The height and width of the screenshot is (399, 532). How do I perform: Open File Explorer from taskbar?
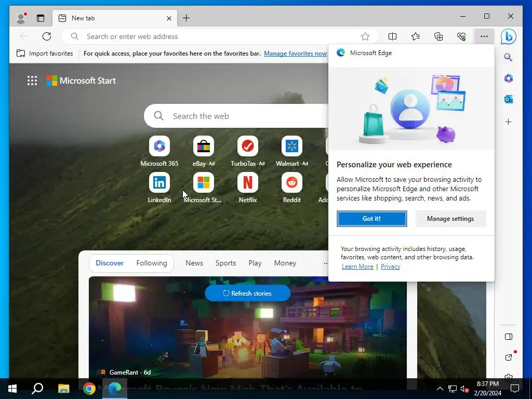[63, 389]
